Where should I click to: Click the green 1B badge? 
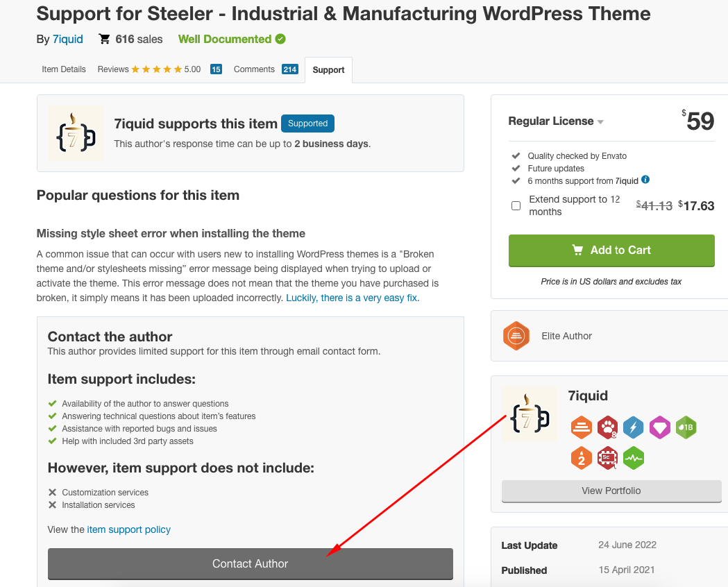(x=686, y=427)
